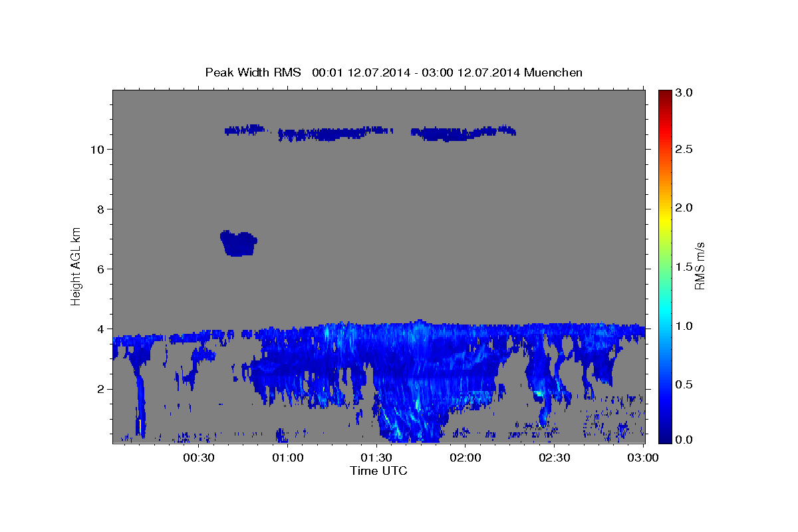Click the high cloud band at 10.5 km near 02:00
798x532 pixels.
click(x=464, y=133)
